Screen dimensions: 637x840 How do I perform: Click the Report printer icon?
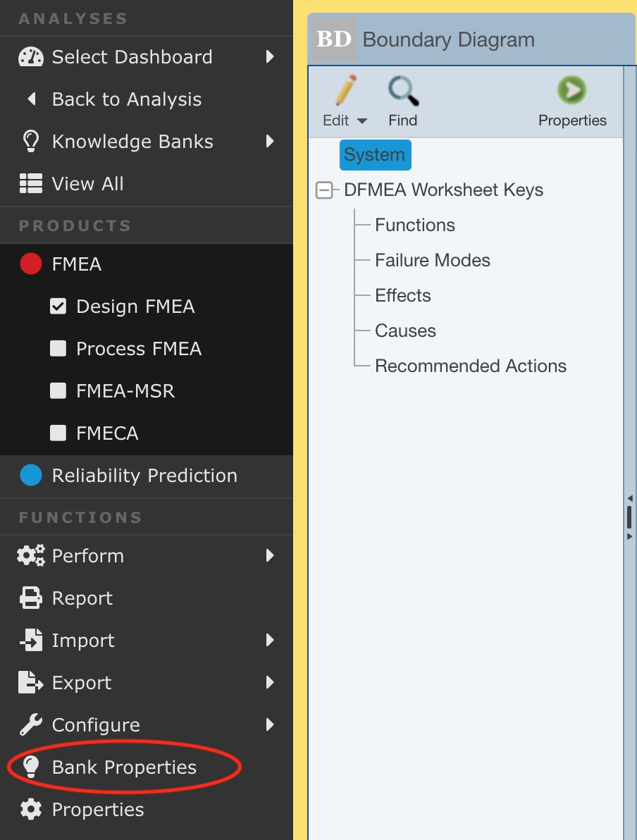click(31, 598)
